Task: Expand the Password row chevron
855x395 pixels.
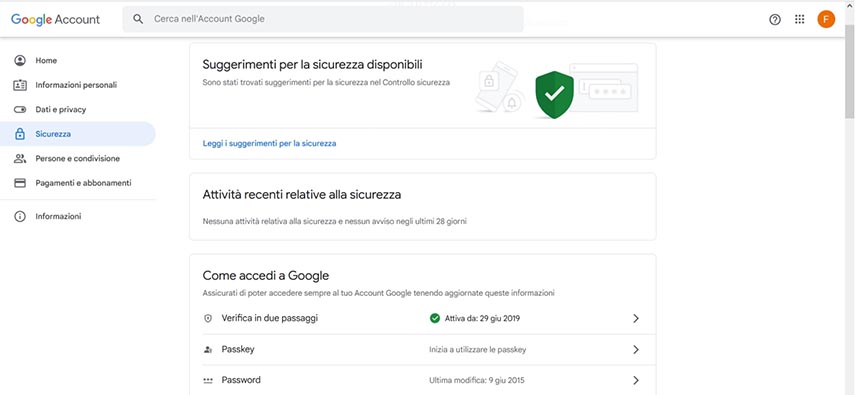Action: [636, 380]
